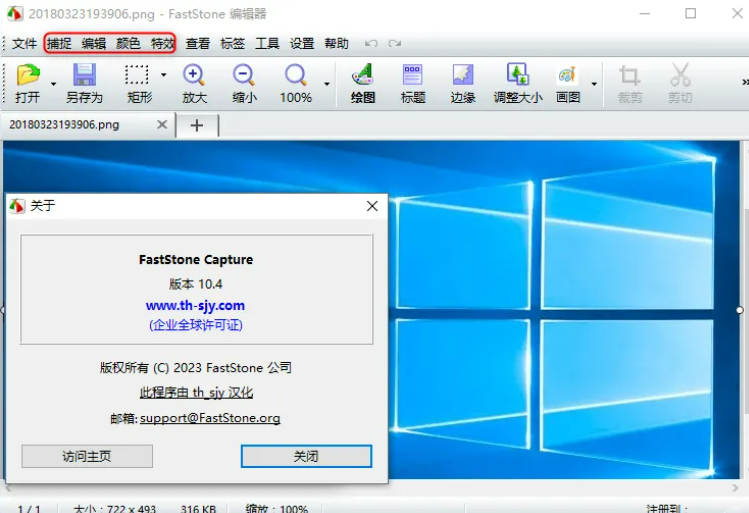Open the 设置 menu

302,43
